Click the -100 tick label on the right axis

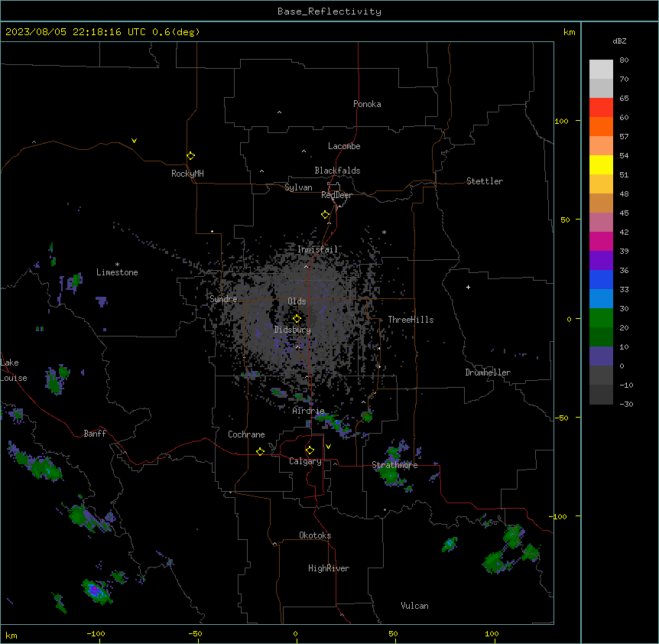(x=559, y=516)
